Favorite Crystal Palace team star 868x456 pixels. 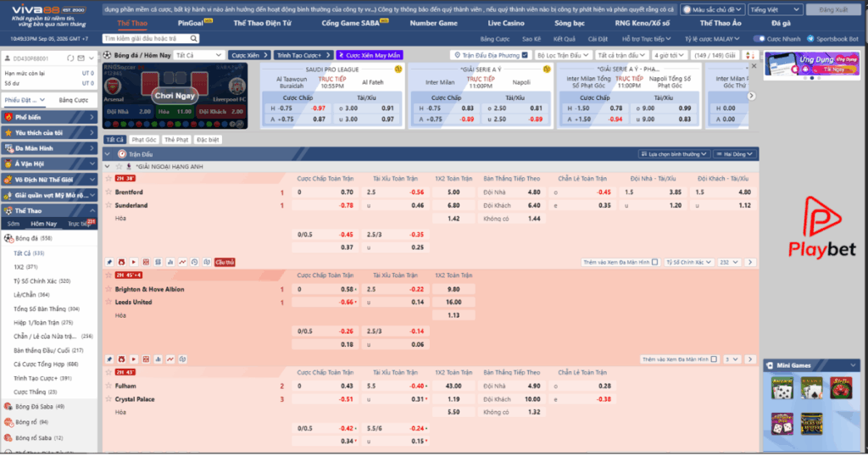pos(109,399)
